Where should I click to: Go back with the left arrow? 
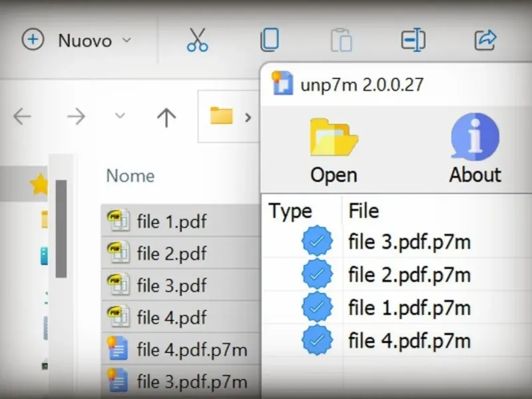[x=22, y=116]
